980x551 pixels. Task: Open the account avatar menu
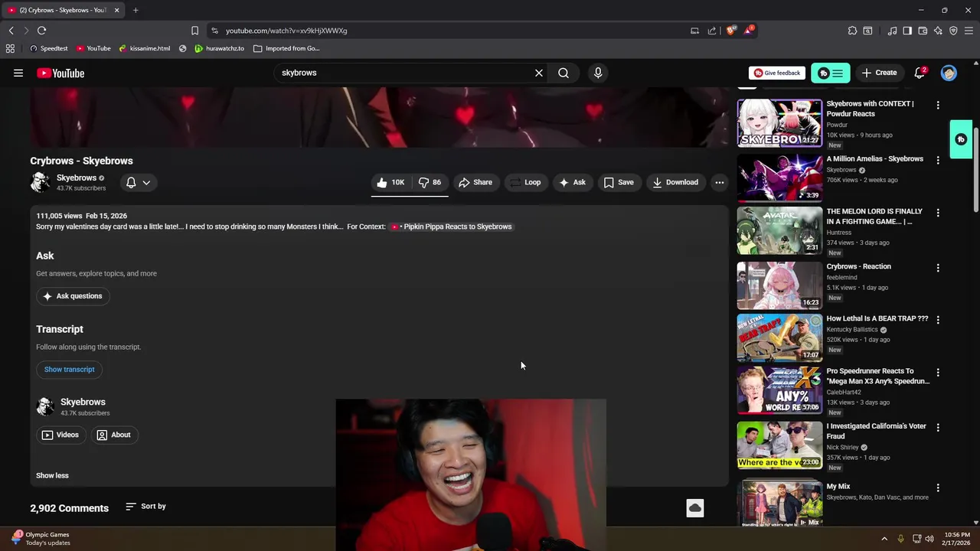coord(949,73)
